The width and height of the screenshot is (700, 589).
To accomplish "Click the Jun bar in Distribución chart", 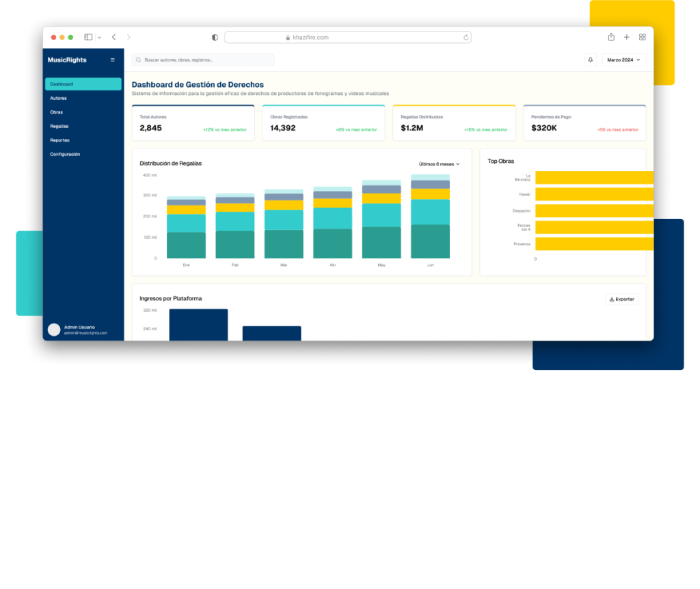I will (x=430, y=219).
